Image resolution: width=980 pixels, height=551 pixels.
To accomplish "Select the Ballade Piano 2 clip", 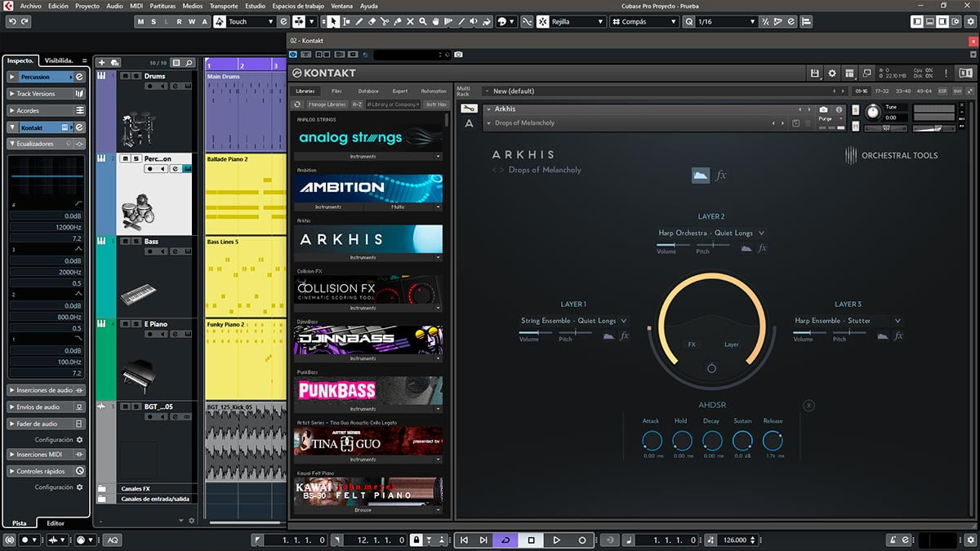I will point(245,195).
